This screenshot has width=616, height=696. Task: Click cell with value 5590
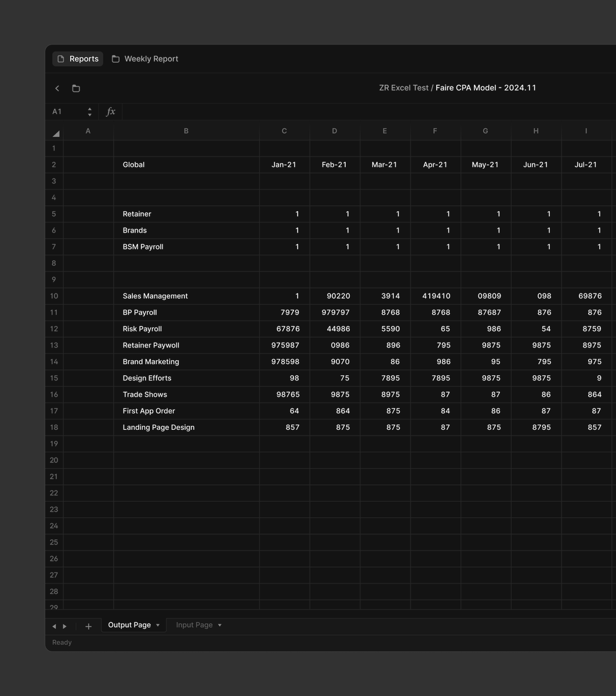385,329
